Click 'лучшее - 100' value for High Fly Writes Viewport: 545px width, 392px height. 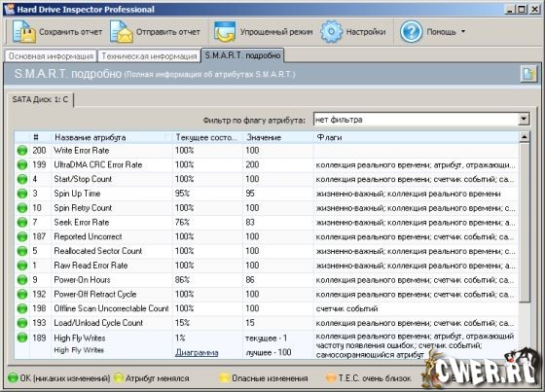coord(269,352)
